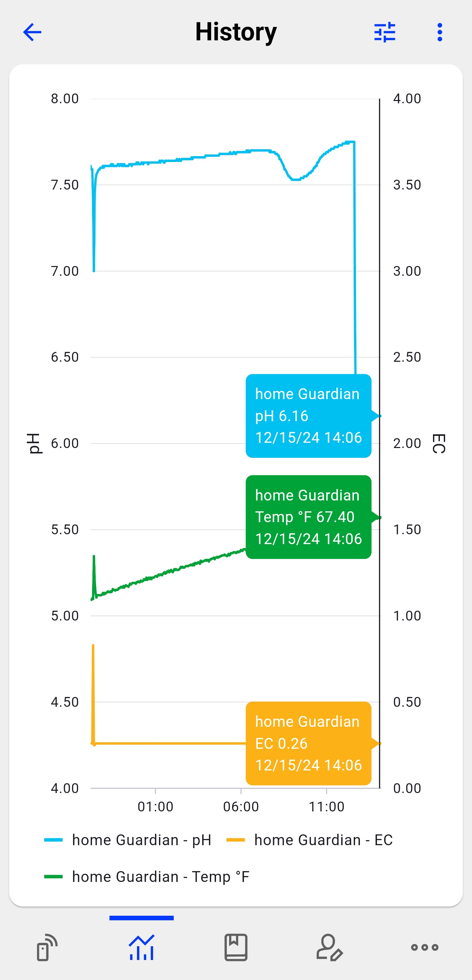This screenshot has width=472, height=980.
Task: Click the orange EC legend color swatch
Action: click(x=235, y=840)
